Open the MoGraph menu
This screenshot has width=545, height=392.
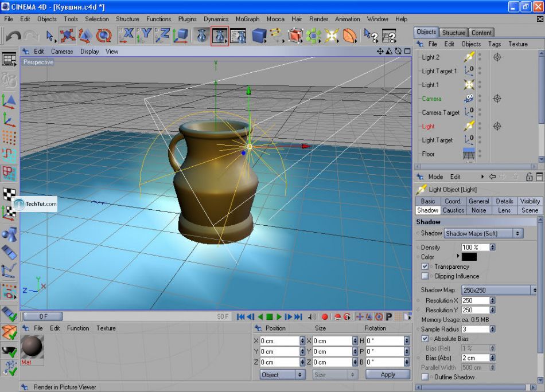coord(247,19)
